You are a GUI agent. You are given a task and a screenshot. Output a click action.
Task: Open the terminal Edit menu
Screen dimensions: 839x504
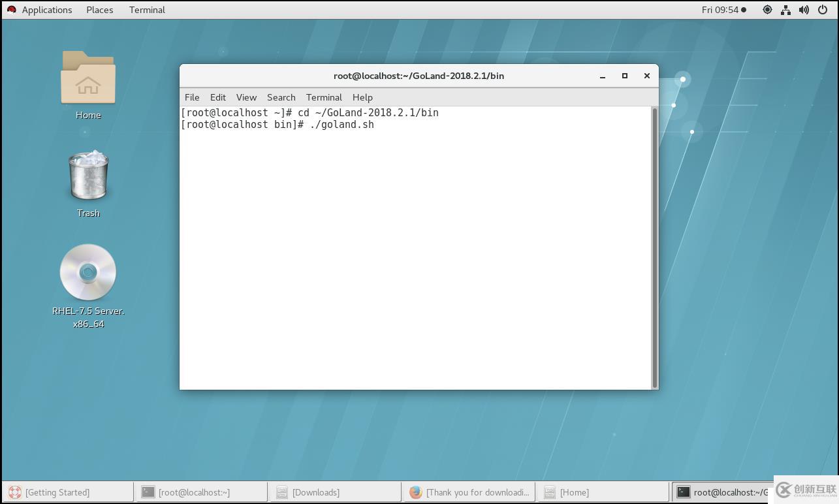[x=218, y=97]
